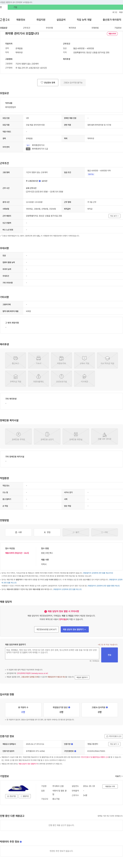Viewport: 123px width, 868px height.
Task: Open the 실업급여 menu
Action: click(x=61, y=20)
